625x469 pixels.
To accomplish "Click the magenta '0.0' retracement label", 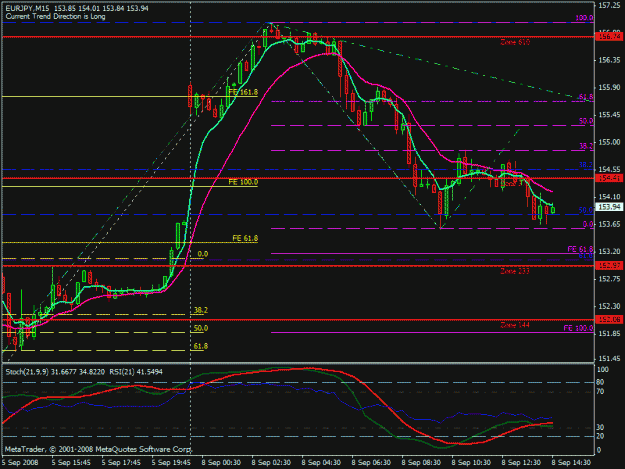I will (x=588, y=224).
